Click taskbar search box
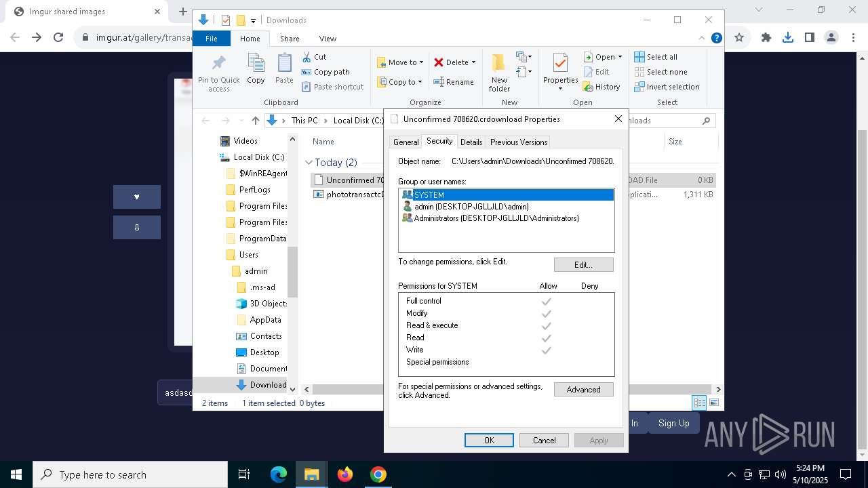Screen dimensions: 868x488 point(130,474)
